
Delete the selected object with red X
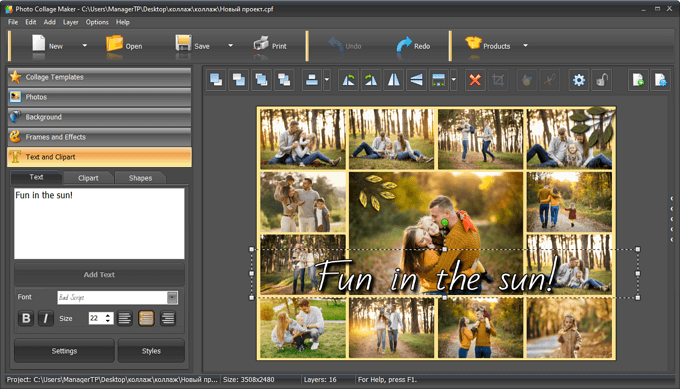475,80
